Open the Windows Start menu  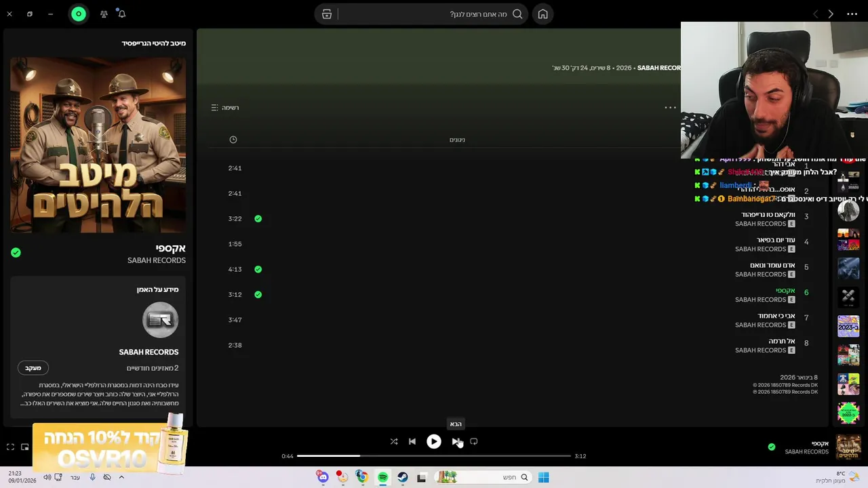(543, 477)
